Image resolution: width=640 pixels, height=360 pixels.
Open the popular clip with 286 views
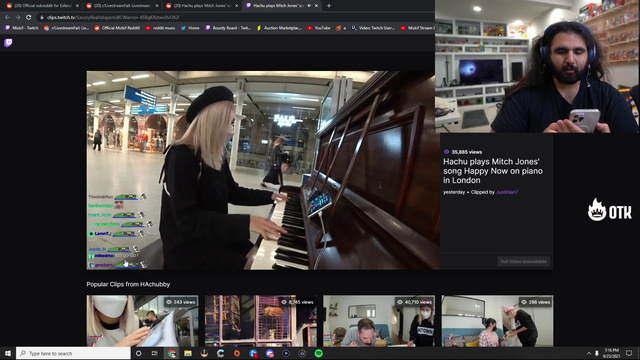[498, 321]
